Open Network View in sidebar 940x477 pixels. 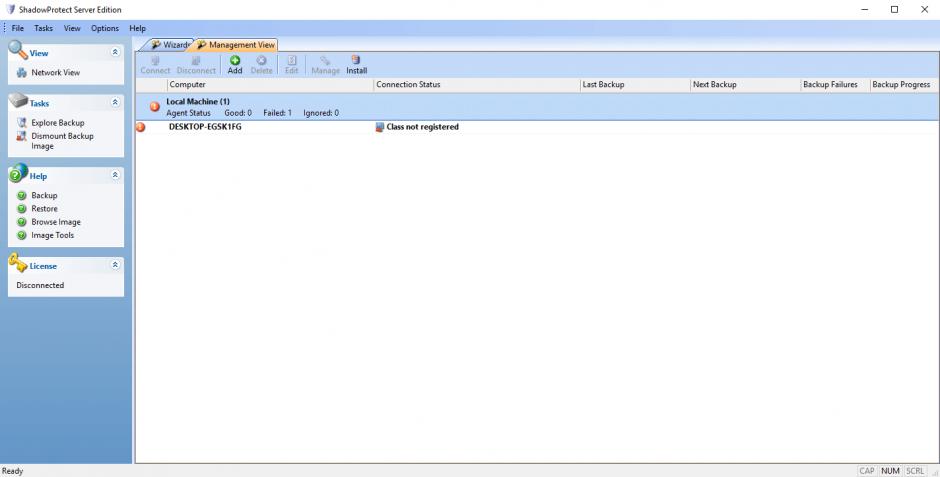coord(55,73)
